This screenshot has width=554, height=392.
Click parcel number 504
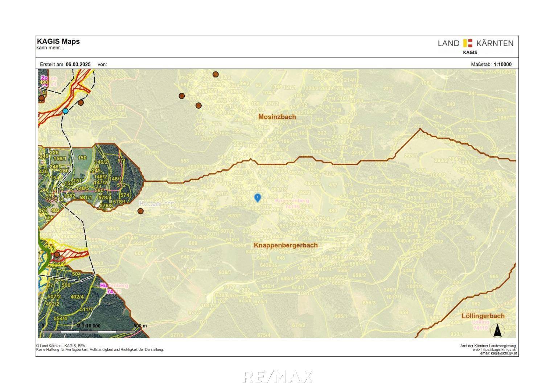click(x=77, y=274)
